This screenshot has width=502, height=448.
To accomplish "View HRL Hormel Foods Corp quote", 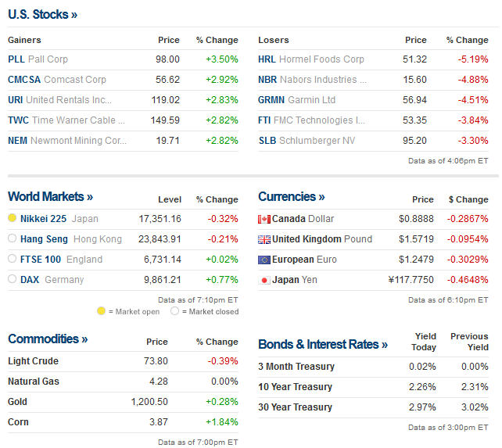I will (x=310, y=59).
